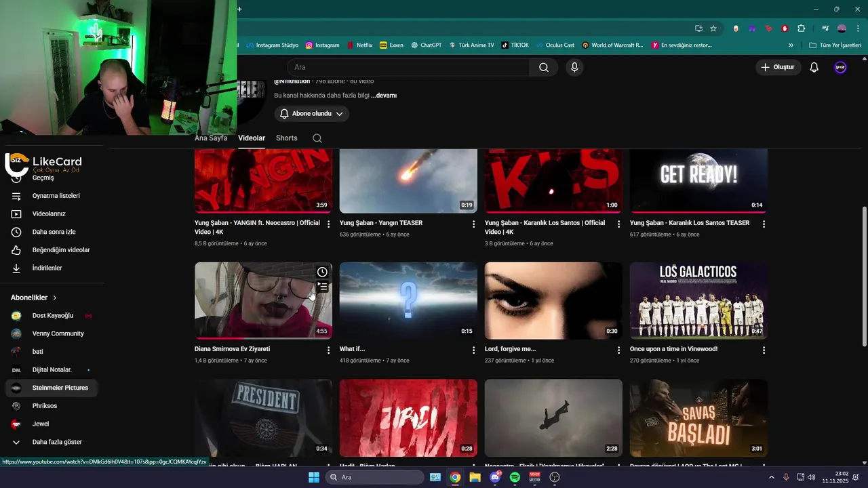This screenshot has width=868, height=488.
Task: Open Discord from the taskbar
Action: click(495, 477)
